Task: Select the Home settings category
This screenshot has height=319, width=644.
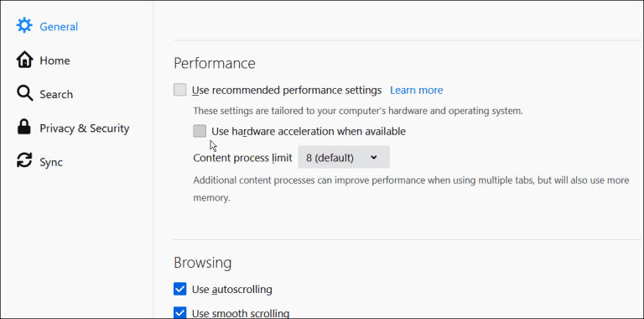Action: [55, 60]
